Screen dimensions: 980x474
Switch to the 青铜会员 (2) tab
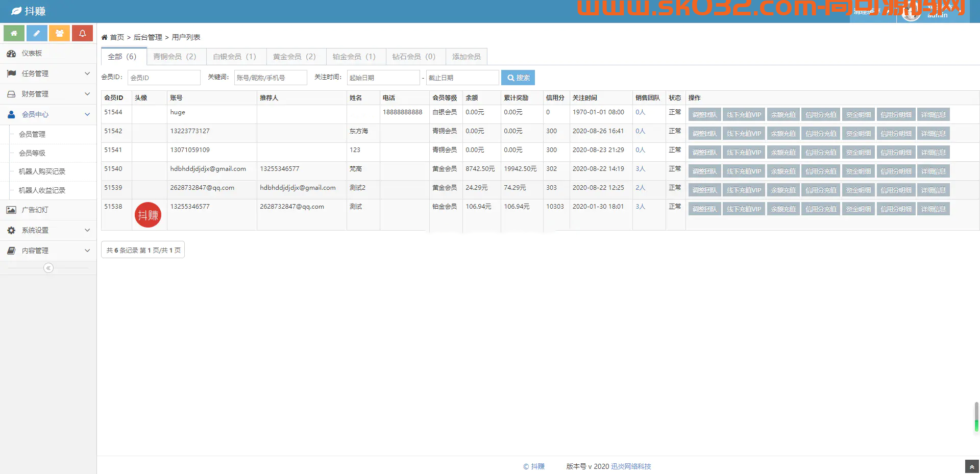(x=177, y=57)
